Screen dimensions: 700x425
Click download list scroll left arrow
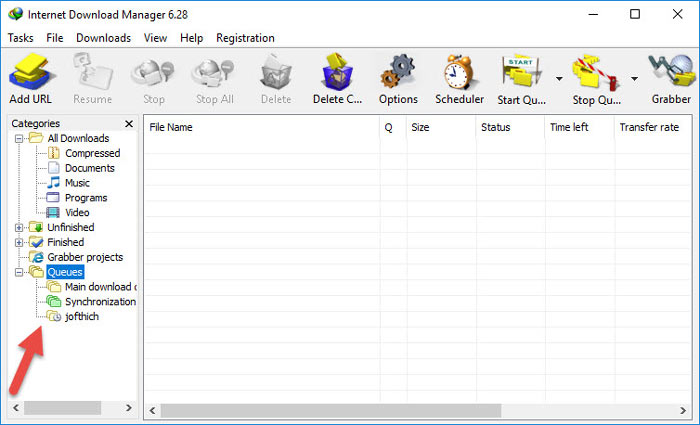[152, 410]
